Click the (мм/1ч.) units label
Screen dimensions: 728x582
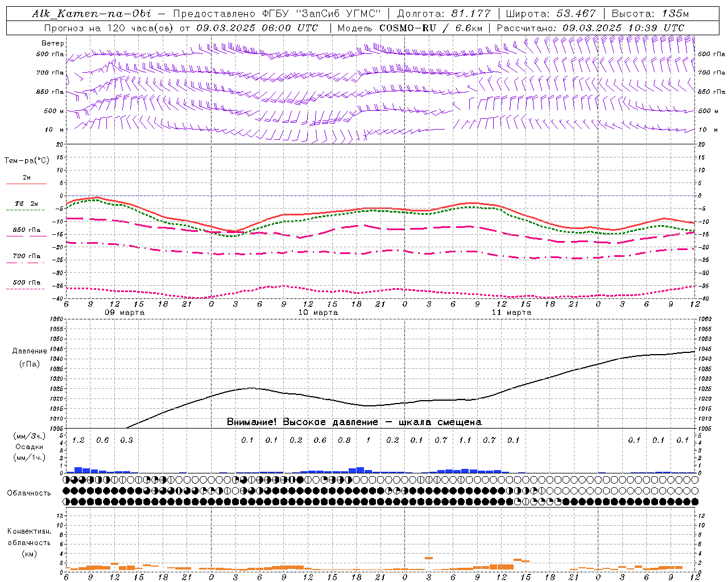tap(30, 458)
